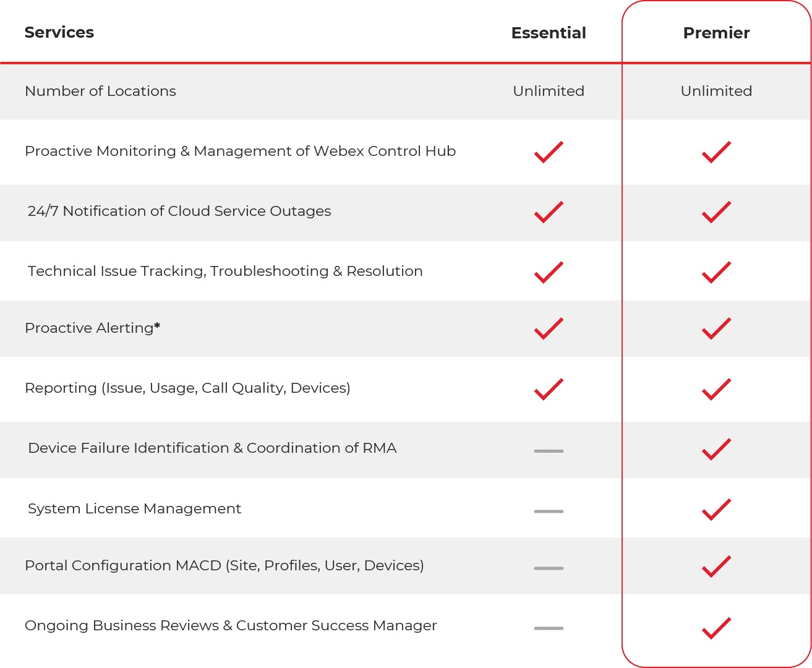Select the Premier column header
Image resolution: width=812 pixels, height=668 pixels.
click(x=716, y=33)
